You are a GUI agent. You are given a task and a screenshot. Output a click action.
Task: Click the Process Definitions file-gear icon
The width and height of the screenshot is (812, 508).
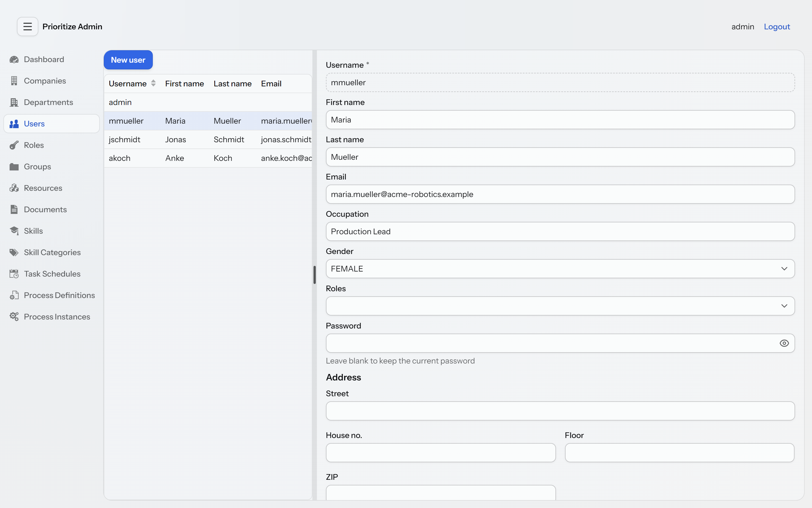click(x=14, y=295)
